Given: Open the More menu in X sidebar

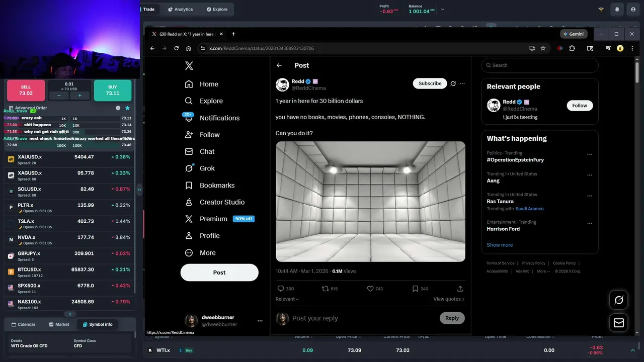Looking at the screenshot, I should point(200,253).
